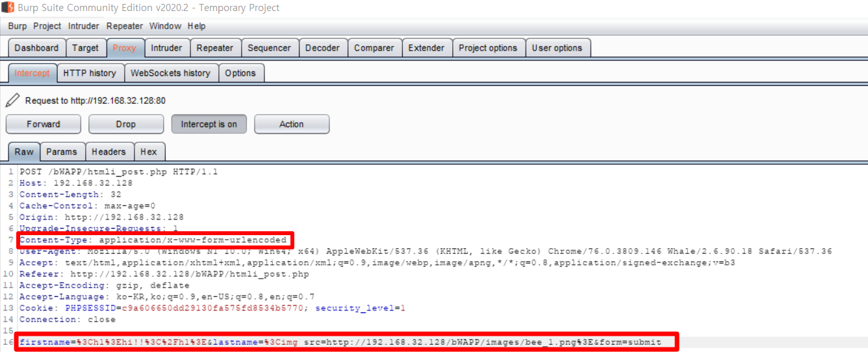Select the Intercept sub-tab
868x352 pixels.
coord(32,73)
